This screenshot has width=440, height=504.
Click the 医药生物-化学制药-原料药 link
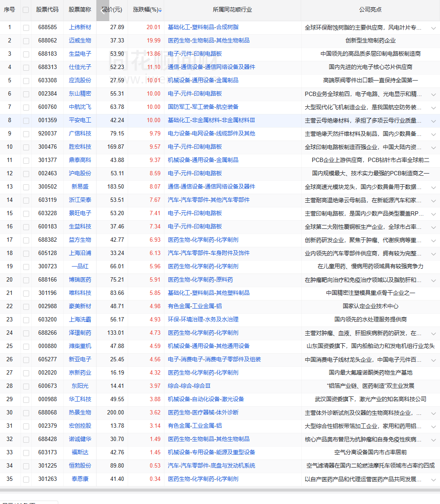pos(200,279)
